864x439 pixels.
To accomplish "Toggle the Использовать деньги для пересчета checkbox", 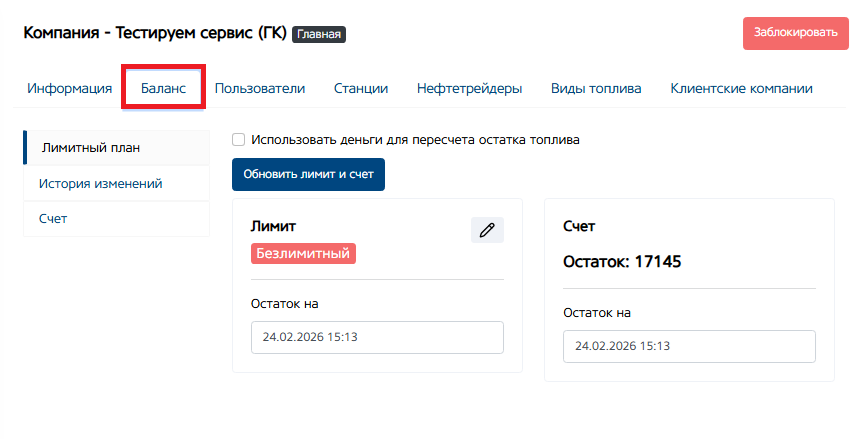I will (239, 140).
